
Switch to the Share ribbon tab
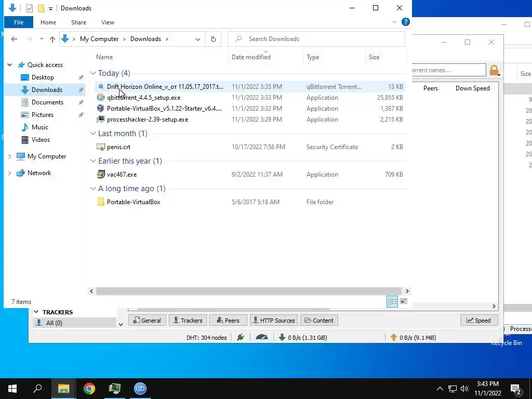[78, 22]
